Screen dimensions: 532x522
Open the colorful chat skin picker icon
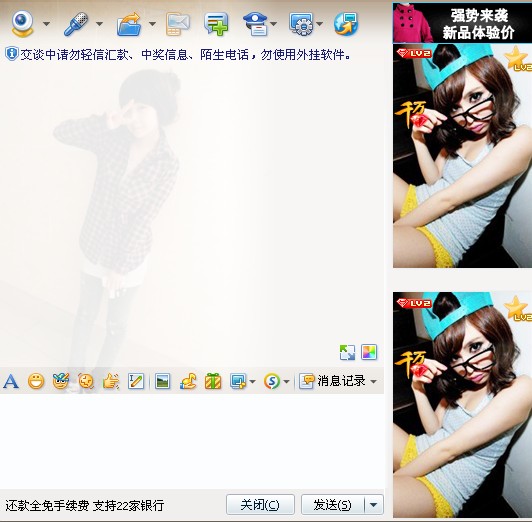click(x=369, y=352)
